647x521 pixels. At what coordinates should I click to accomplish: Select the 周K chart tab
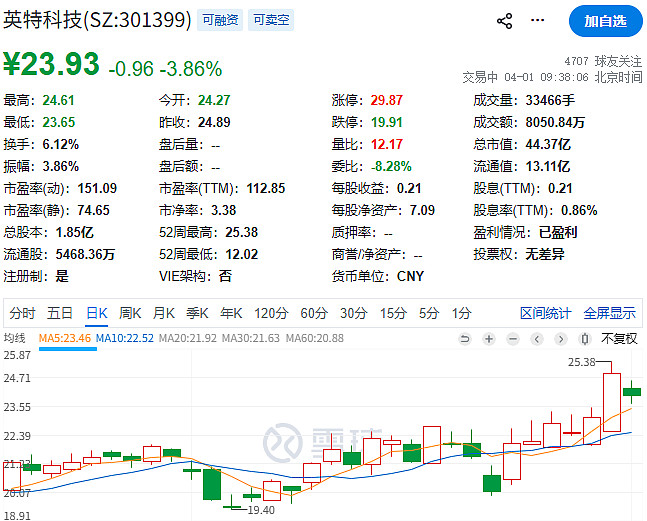pos(130,313)
